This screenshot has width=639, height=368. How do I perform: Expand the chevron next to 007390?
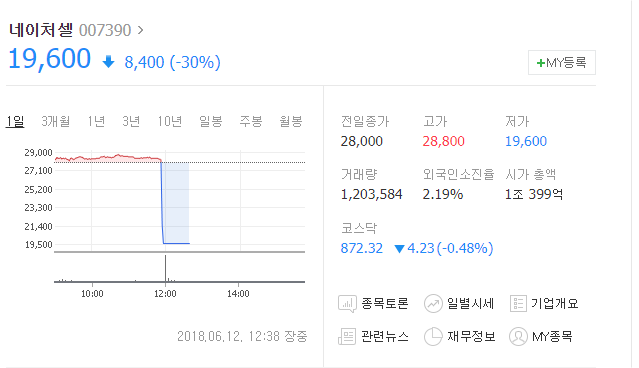point(141,30)
